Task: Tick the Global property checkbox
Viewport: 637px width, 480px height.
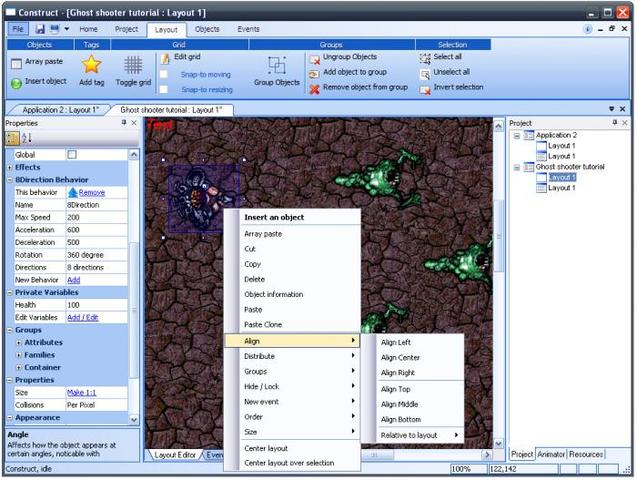Action: [72, 154]
